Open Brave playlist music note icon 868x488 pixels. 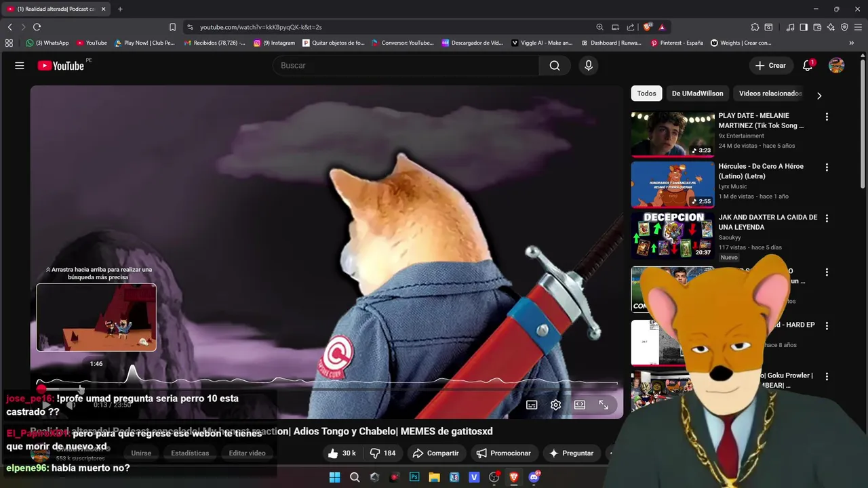click(790, 27)
